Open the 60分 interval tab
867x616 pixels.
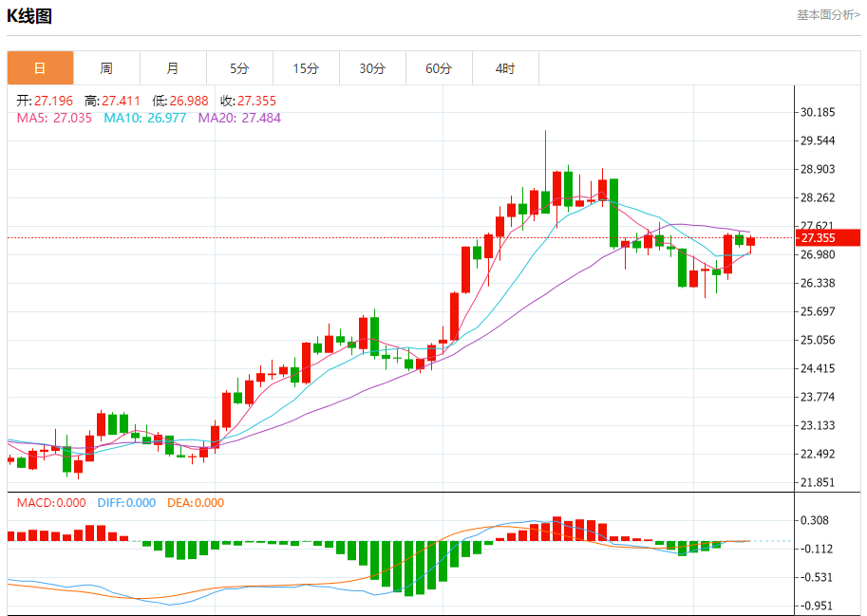click(439, 68)
